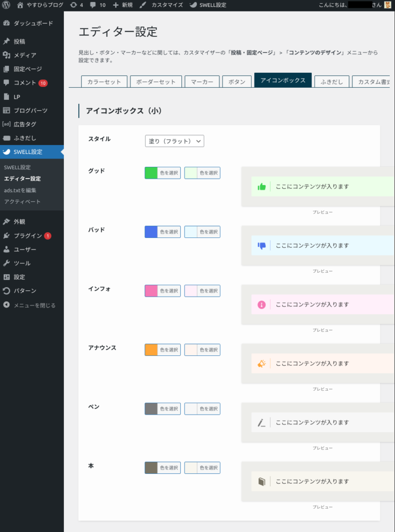Click the パターン sync icon
Viewport: 395px width, 532px height.
click(6, 291)
